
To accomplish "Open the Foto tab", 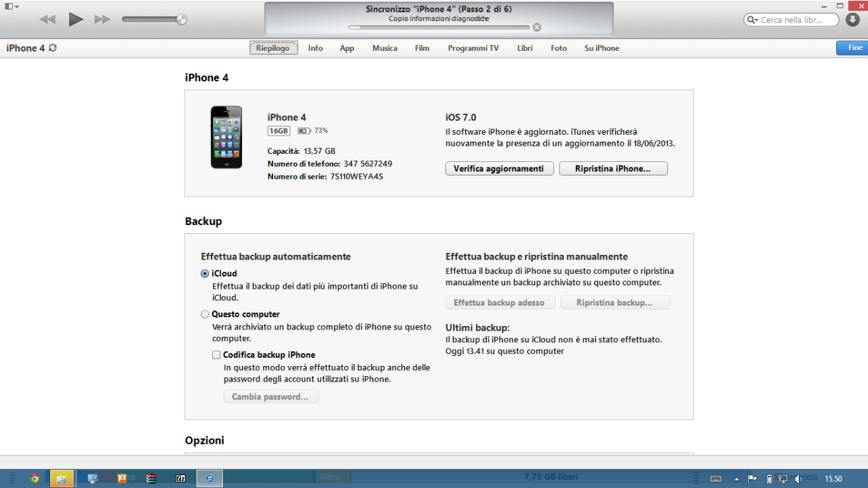I will [559, 48].
